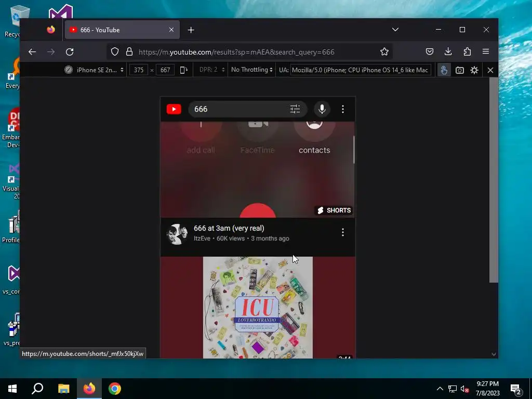Close the 666 - YouTube tab
This screenshot has width=532, height=399.
171,30
